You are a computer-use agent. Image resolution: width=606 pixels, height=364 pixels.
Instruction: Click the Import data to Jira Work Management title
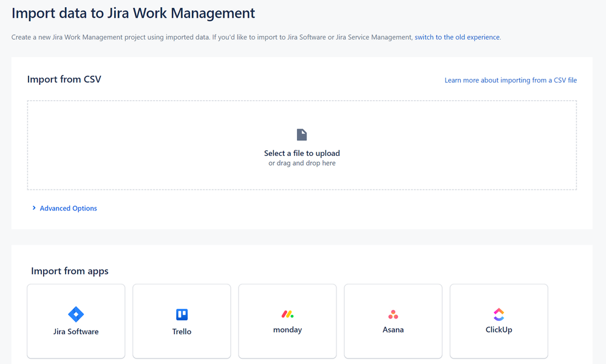pyautogui.click(x=134, y=13)
